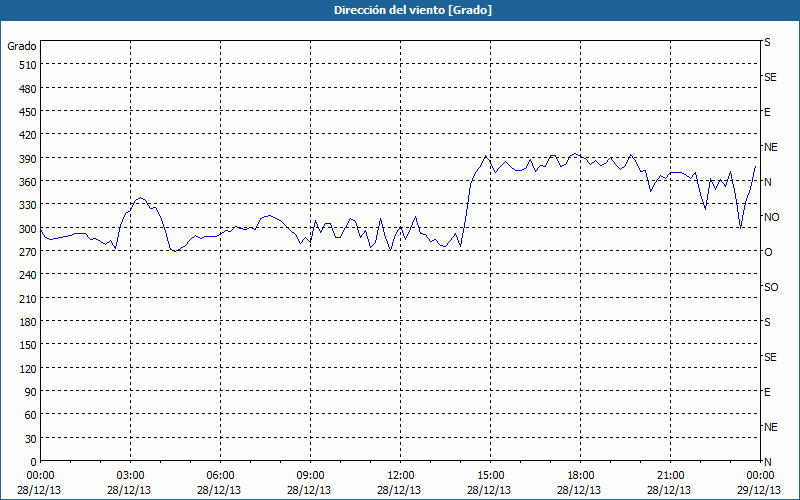800x500 pixels.
Task: Click compass label 'E' at the 90 level
Action: pos(767,392)
